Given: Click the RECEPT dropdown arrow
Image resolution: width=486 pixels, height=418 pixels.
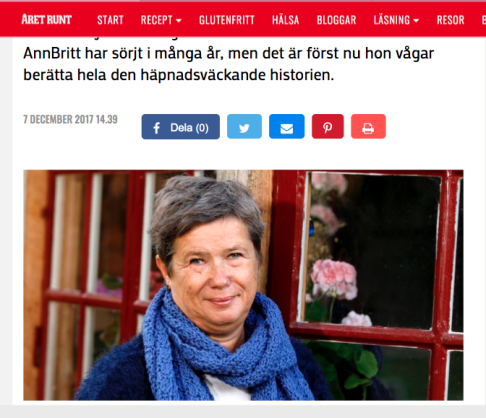Looking at the screenshot, I should [x=179, y=21].
